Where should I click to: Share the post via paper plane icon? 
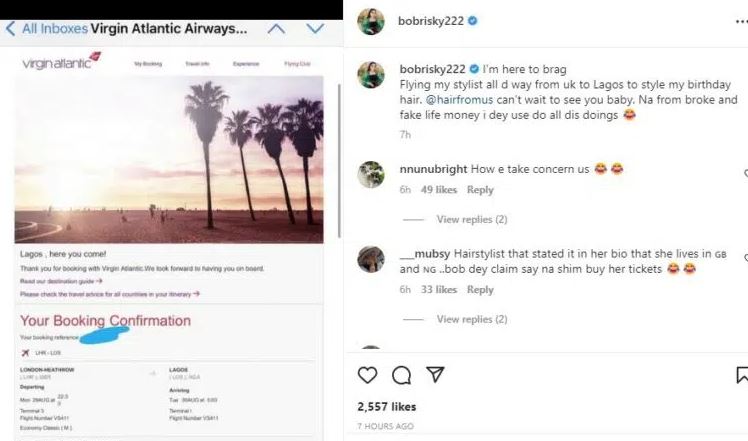click(x=435, y=375)
